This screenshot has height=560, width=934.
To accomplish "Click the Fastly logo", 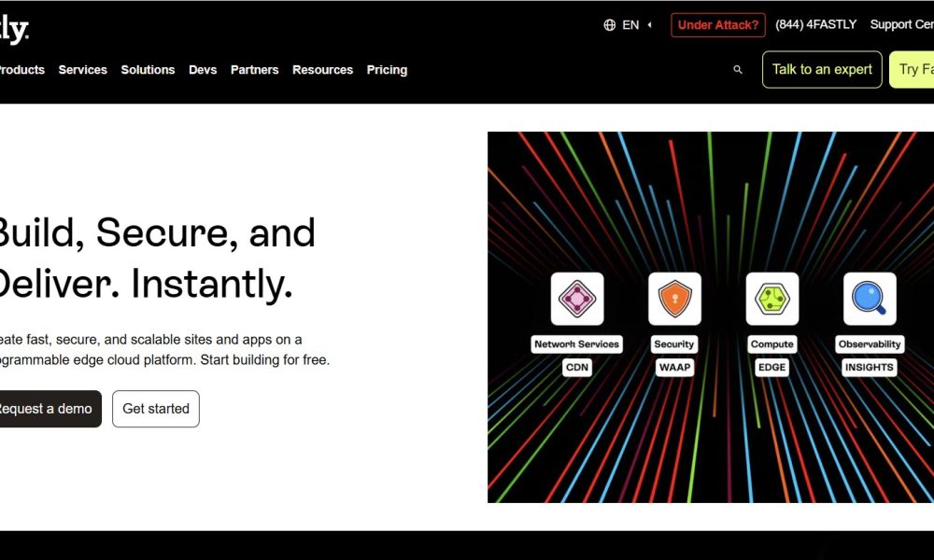I will click(x=13, y=30).
